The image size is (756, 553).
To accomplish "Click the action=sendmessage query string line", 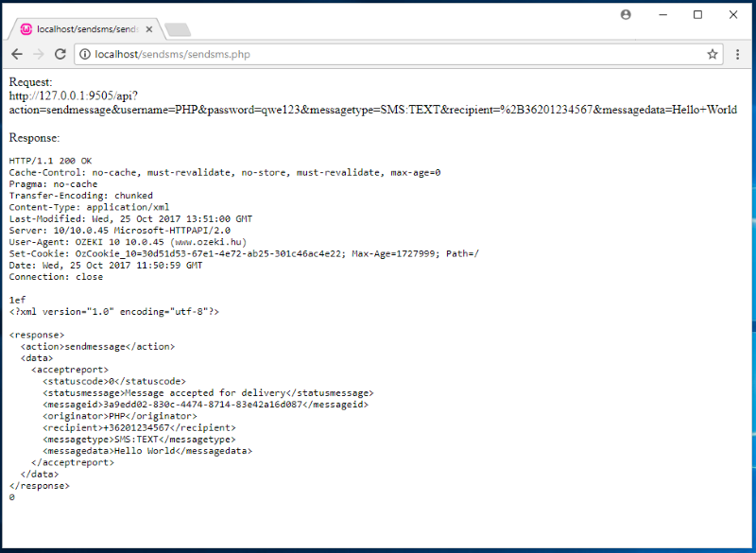I will pyautogui.click(x=372, y=110).
